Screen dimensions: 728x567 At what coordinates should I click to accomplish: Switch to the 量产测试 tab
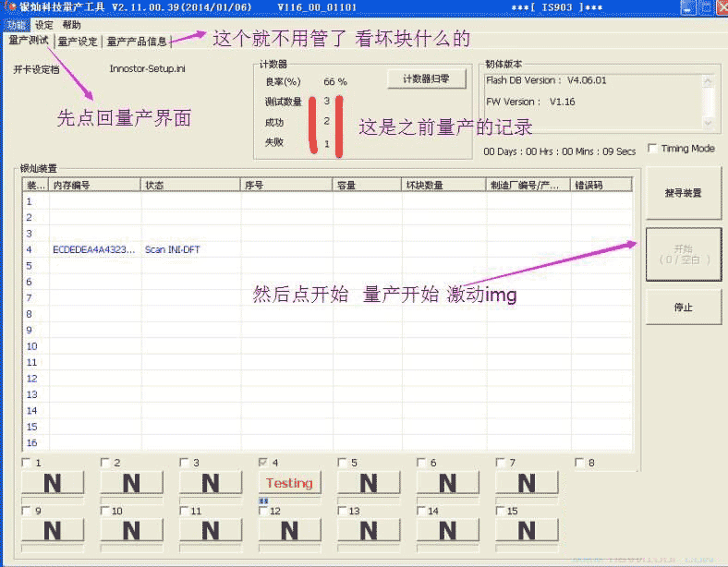[x=29, y=41]
